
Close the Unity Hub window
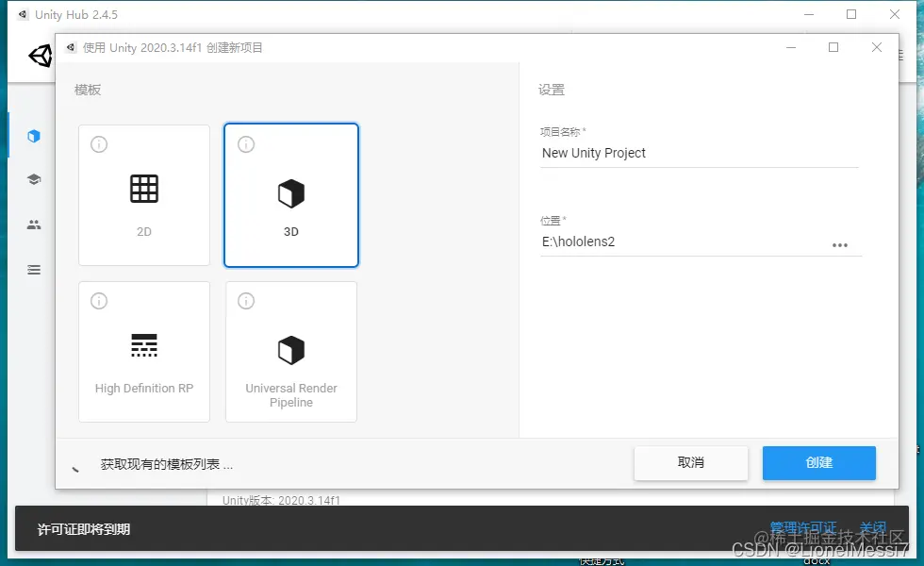pyautogui.click(x=895, y=15)
